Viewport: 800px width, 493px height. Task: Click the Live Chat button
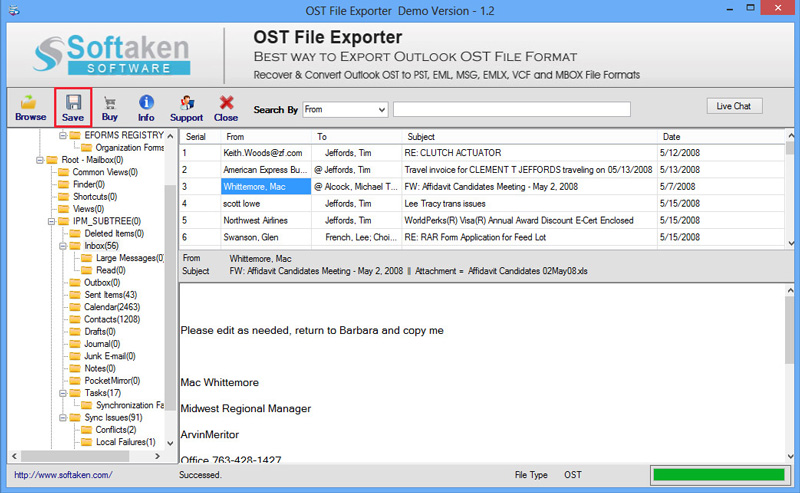[734, 106]
